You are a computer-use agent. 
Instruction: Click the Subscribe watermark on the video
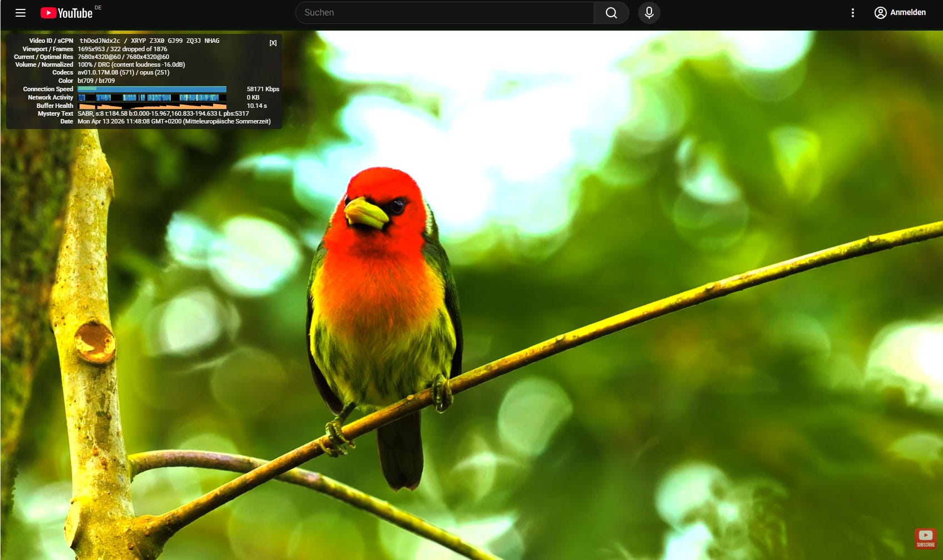tap(925, 538)
